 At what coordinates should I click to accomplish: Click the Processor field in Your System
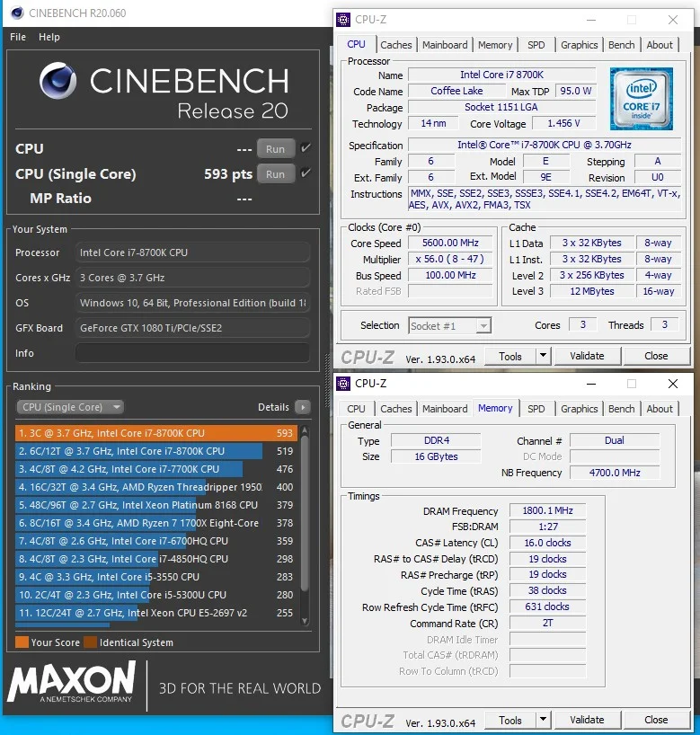192,252
